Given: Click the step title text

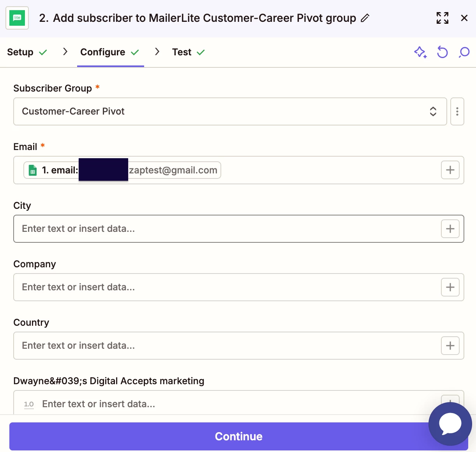Looking at the screenshot, I should click(197, 18).
